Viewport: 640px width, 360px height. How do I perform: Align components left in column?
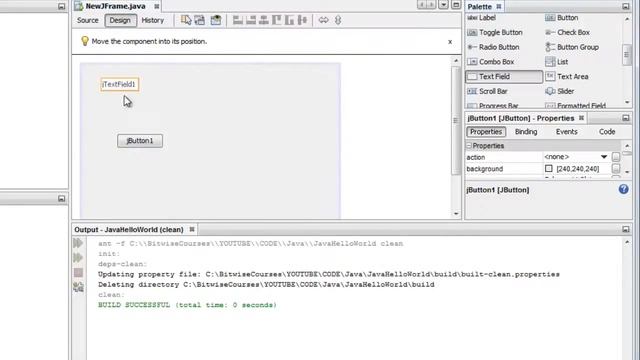pos(238,20)
